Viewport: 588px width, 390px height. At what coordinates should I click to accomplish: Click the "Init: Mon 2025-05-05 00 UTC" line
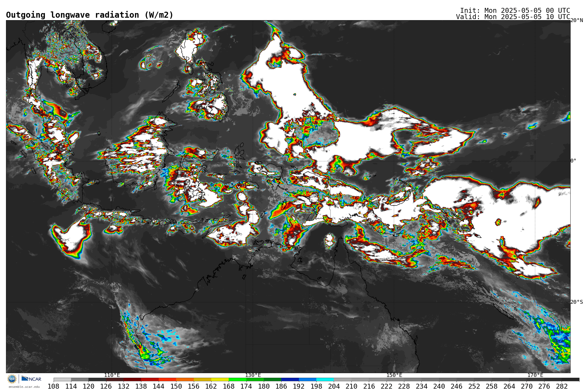[515, 11]
